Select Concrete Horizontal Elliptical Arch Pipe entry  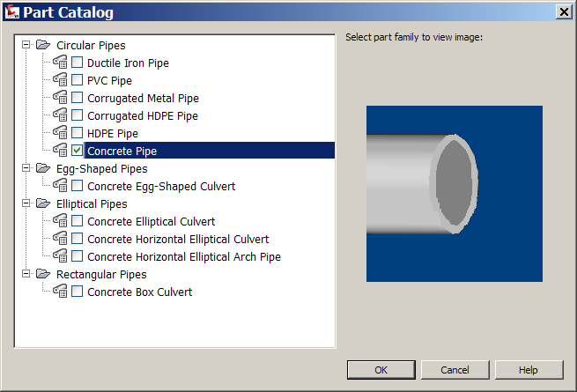point(184,256)
